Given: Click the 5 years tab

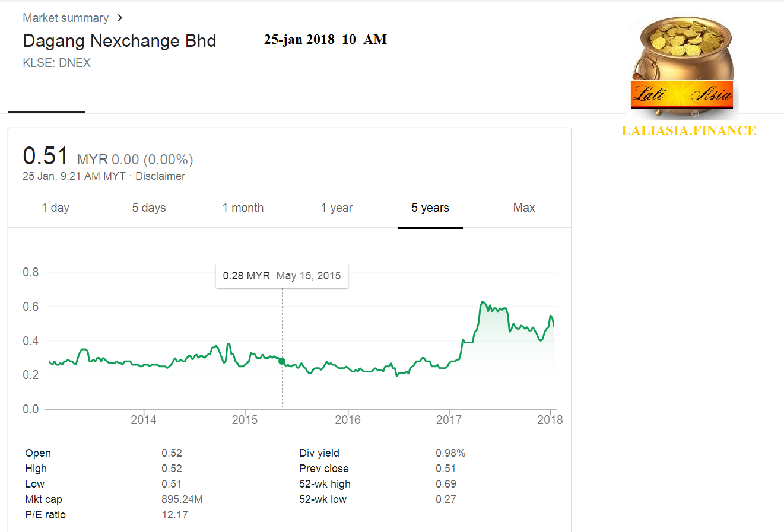Looking at the screenshot, I should [430, 208].
